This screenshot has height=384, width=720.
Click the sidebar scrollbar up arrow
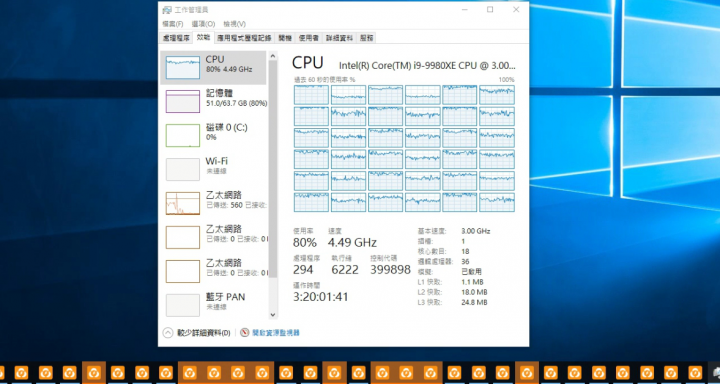(x=273, y=56)
